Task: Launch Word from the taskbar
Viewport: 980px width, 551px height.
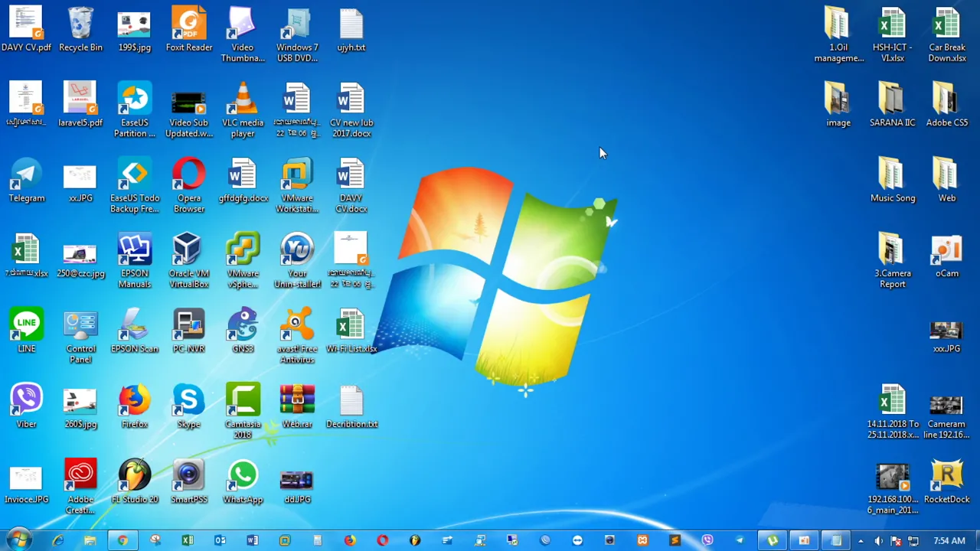Action: [252, 540]
